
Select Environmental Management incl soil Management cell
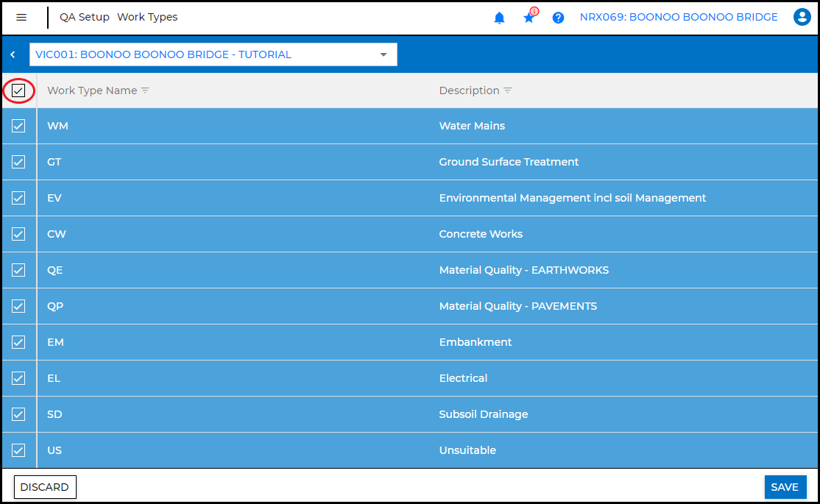[573, 198]
